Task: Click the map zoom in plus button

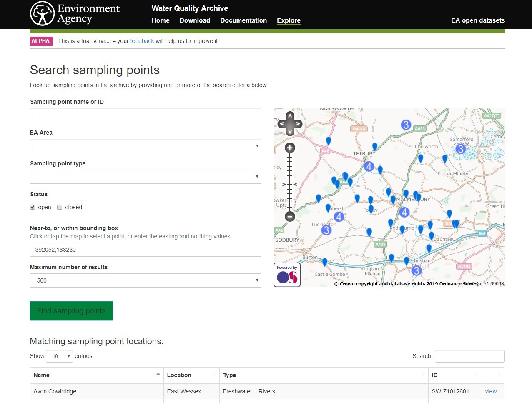Action: point(290,148)
